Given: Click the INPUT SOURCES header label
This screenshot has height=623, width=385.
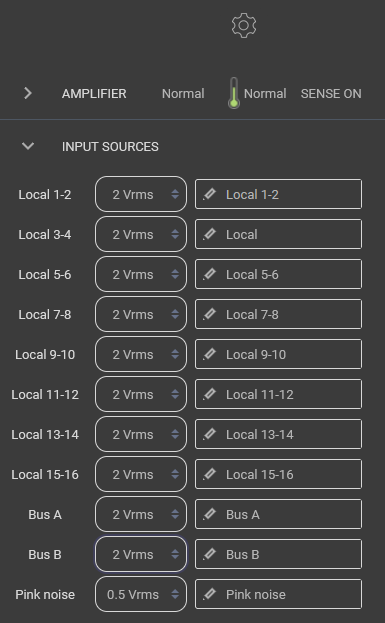Looking at the screenshot, I should click(x=110, y=147).
